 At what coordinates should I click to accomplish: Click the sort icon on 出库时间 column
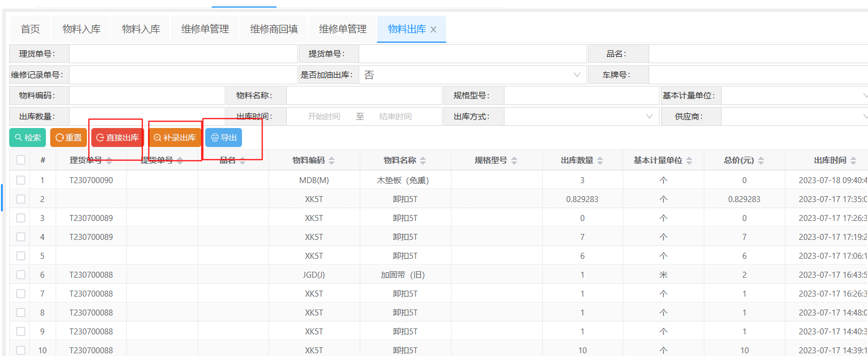click(x=853, y=160)
